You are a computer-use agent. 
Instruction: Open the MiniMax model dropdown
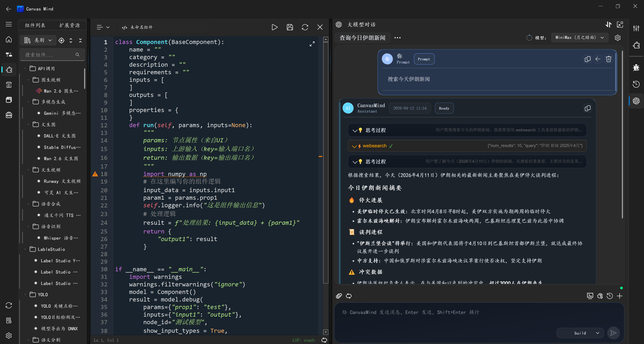580,37
